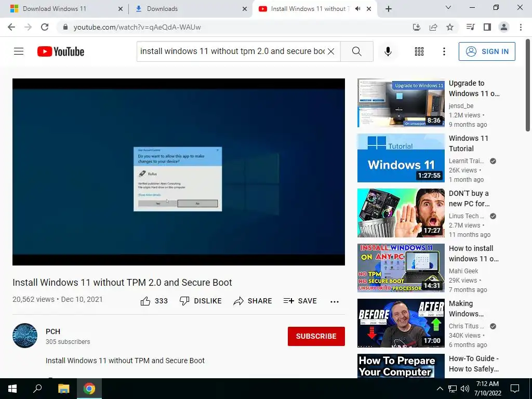
Task: Open 'DON'T buy a new PC for...' title
Action: tap(469, 198)
